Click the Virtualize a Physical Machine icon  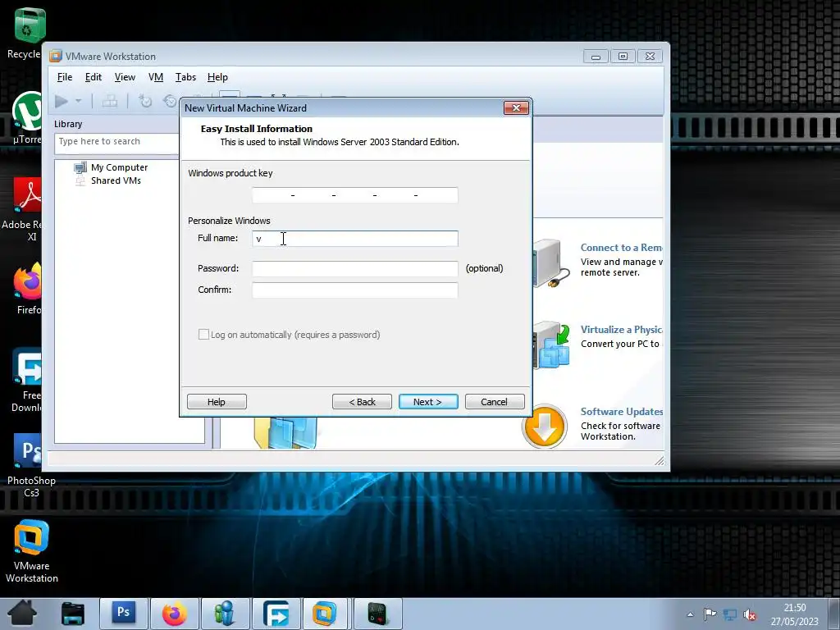552,345
